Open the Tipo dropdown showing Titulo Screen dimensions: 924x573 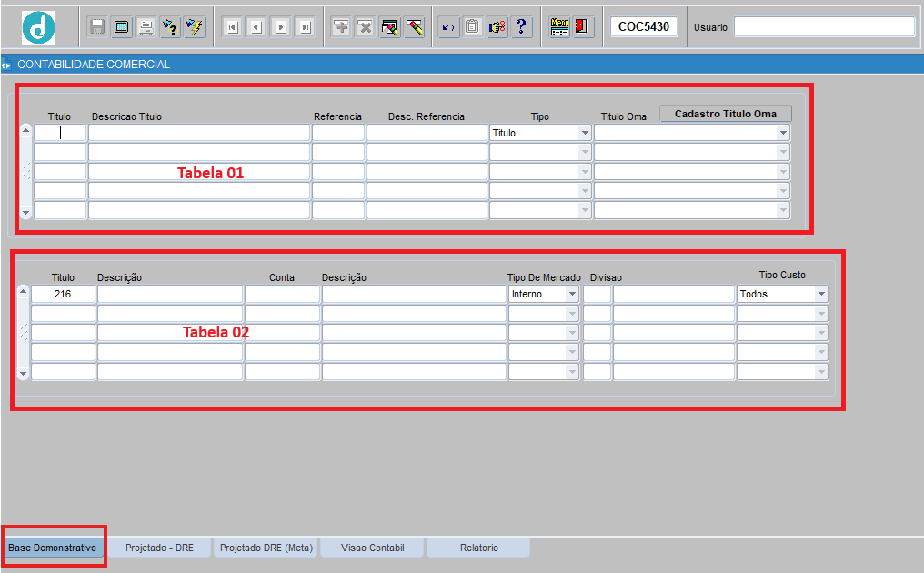pos(585,133)
